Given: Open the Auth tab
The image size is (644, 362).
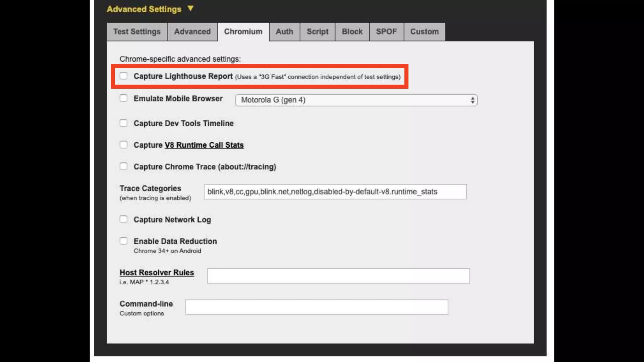Looking at the screenshot, I should click(x=284, y=32).
